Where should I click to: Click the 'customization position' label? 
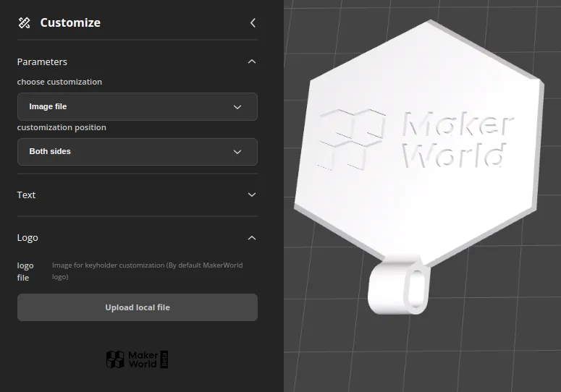point(62,127)
